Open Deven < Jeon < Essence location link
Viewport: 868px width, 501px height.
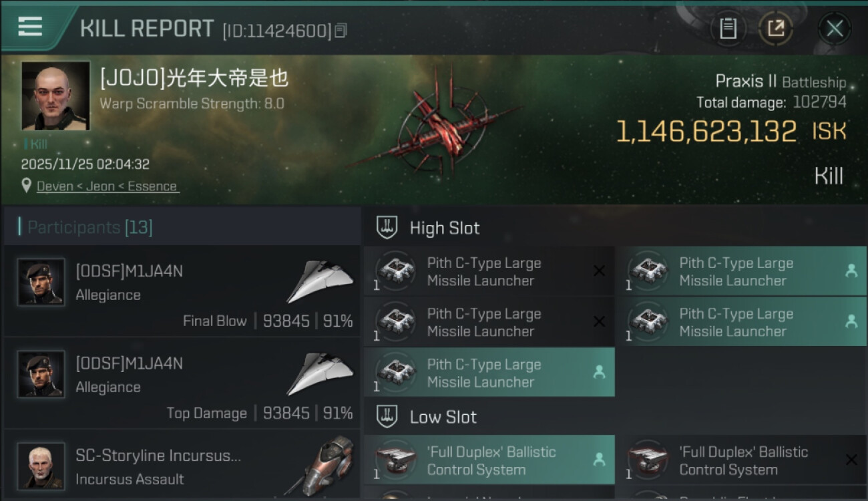coord(107,186)
